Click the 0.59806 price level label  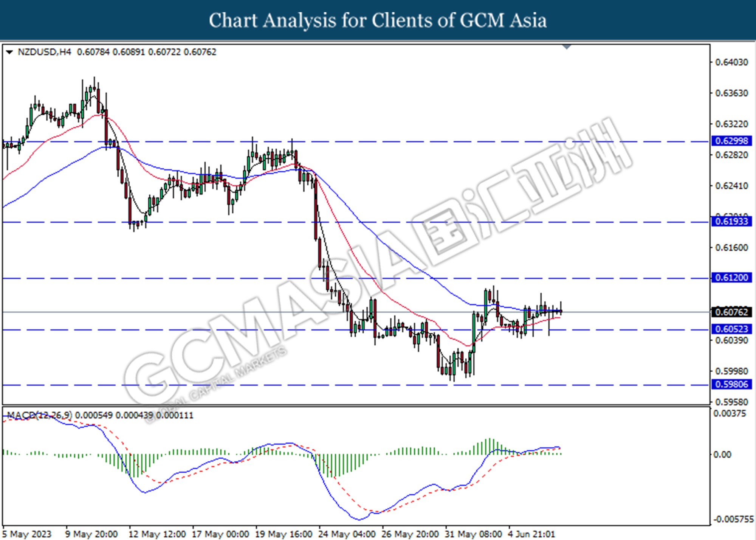tap(732, 384)
